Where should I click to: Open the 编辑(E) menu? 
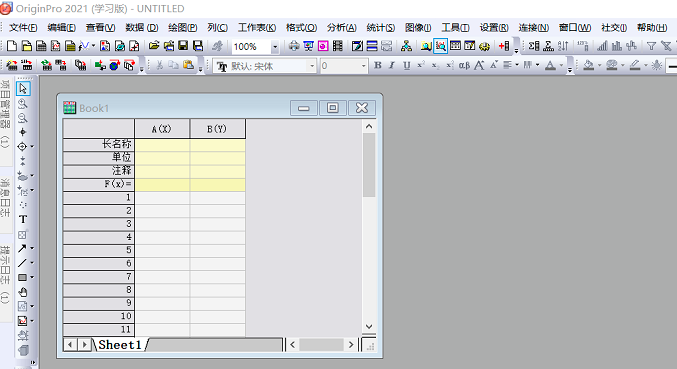click(x=62, y=28)
